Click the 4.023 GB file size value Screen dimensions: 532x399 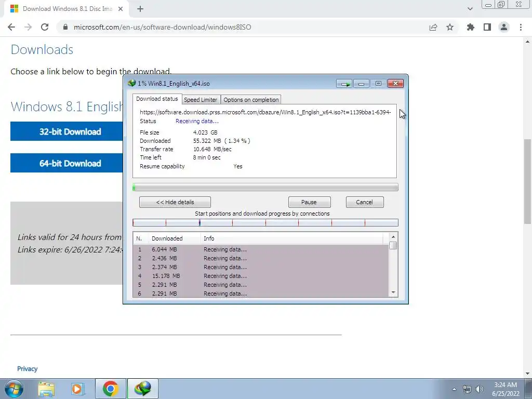[x=205, y=132]
